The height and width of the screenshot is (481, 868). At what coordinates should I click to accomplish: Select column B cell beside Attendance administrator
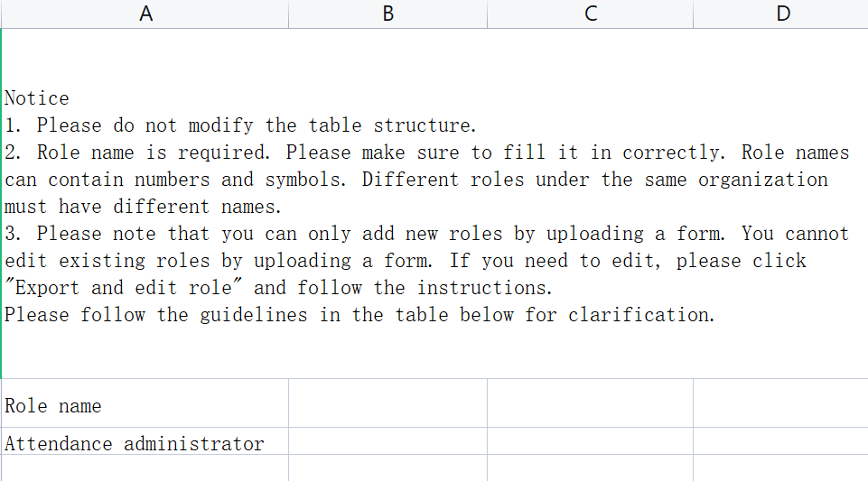(387, 442)
